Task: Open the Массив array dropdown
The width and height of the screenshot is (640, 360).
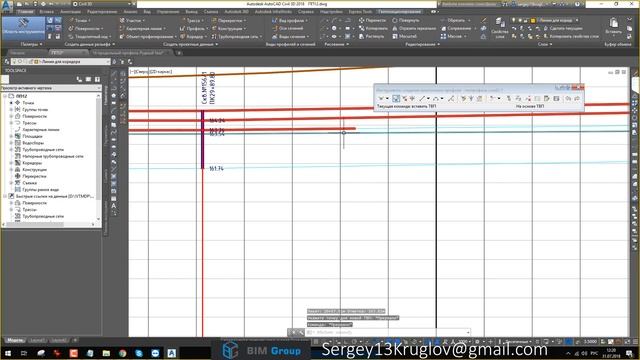Action: point(454,36)
